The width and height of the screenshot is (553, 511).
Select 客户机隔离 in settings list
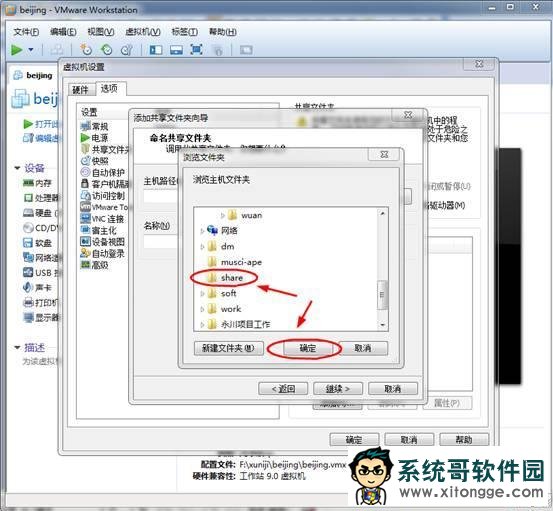(105, 184)
